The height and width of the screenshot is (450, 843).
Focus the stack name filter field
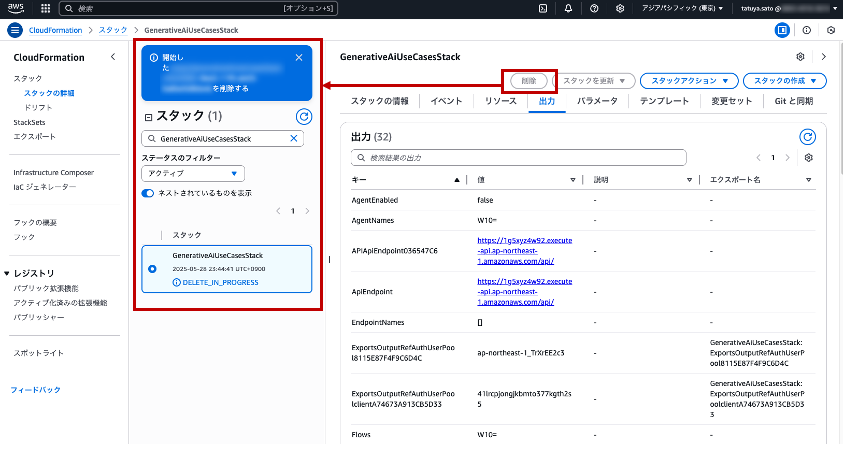(223, 138)
